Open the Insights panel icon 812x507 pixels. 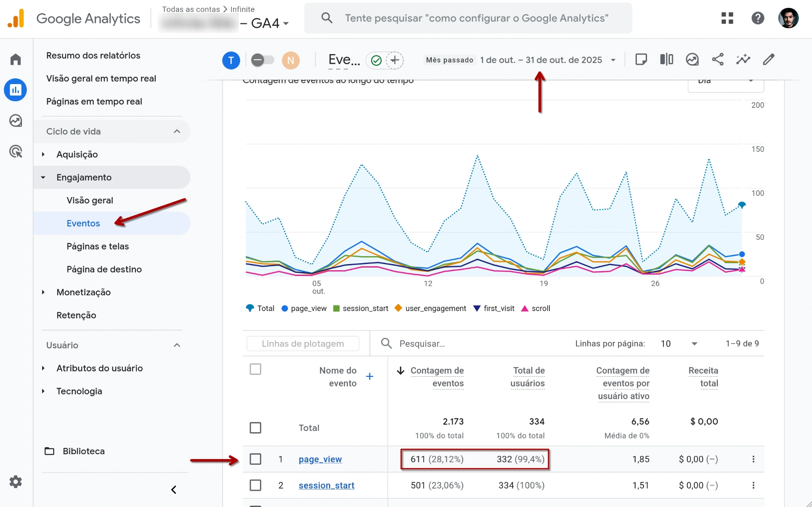[692, 59]
